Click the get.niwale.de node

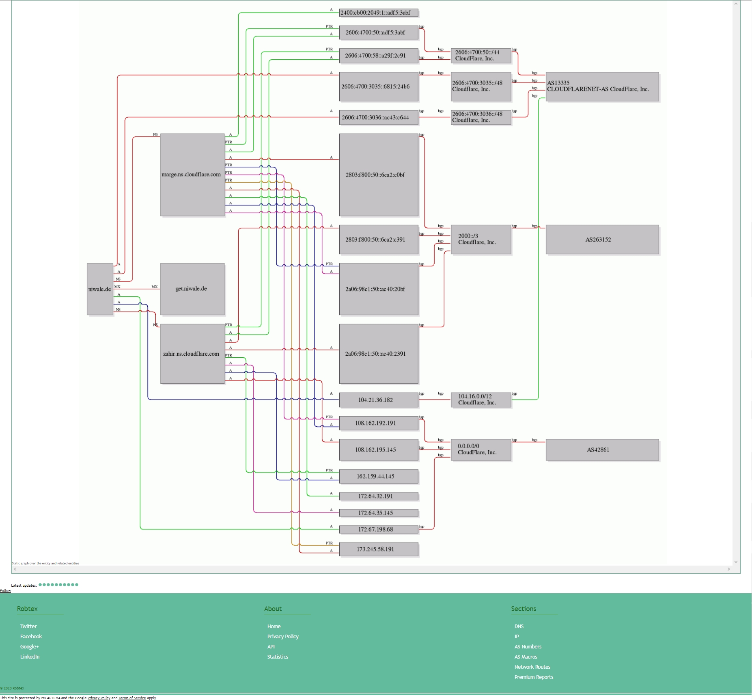192,289
